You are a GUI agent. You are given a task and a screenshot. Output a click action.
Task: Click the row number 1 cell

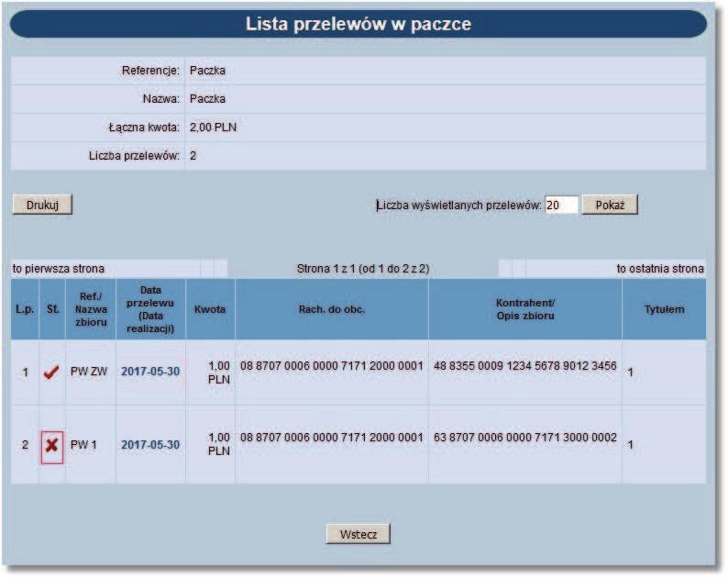click(25, 372)
